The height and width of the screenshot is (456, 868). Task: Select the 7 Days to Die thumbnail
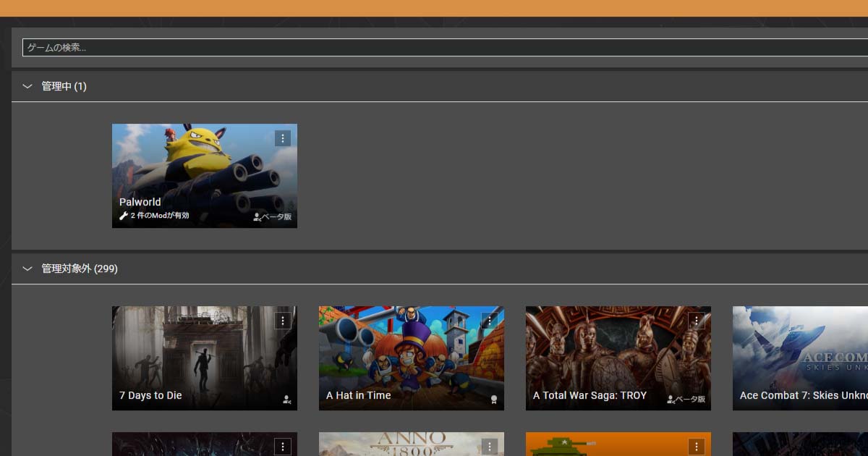205,358
